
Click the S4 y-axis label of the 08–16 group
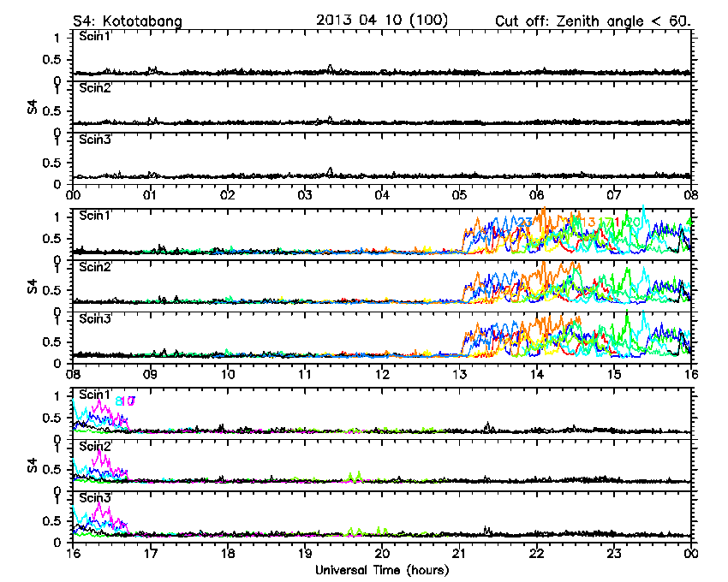coord(32,287)
